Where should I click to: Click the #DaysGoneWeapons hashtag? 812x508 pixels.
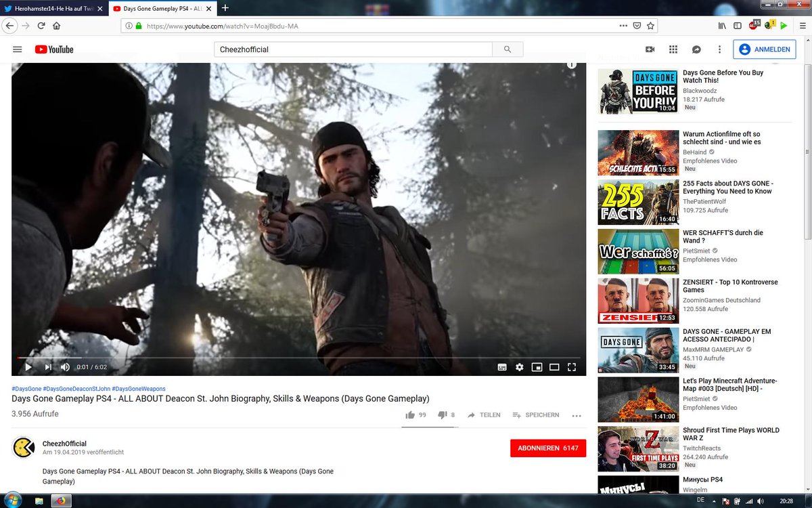pyautogui.click(x=139, y=389)
